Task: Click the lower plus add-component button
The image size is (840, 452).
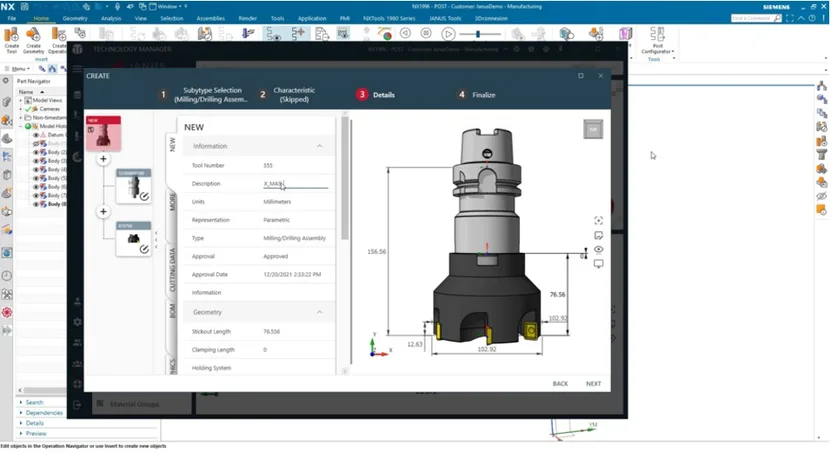Action: pos(103,212)
